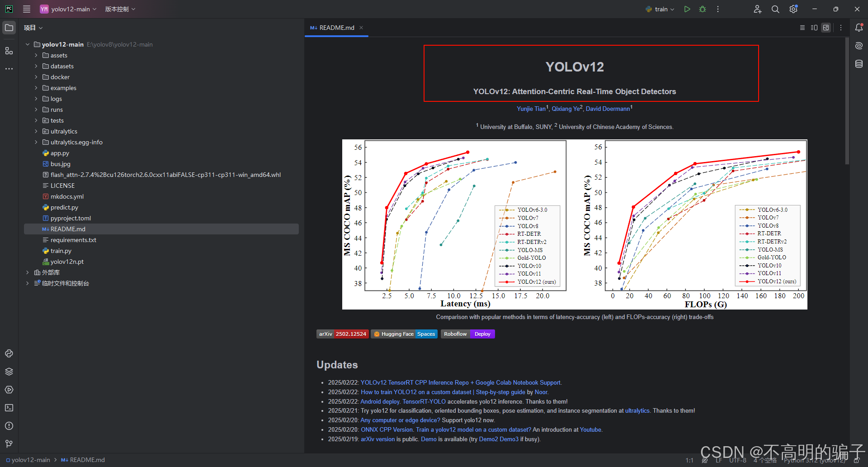Select bus.jpg image file
Viewport: 868px width, 467px height.
click(x=61, y=164)
